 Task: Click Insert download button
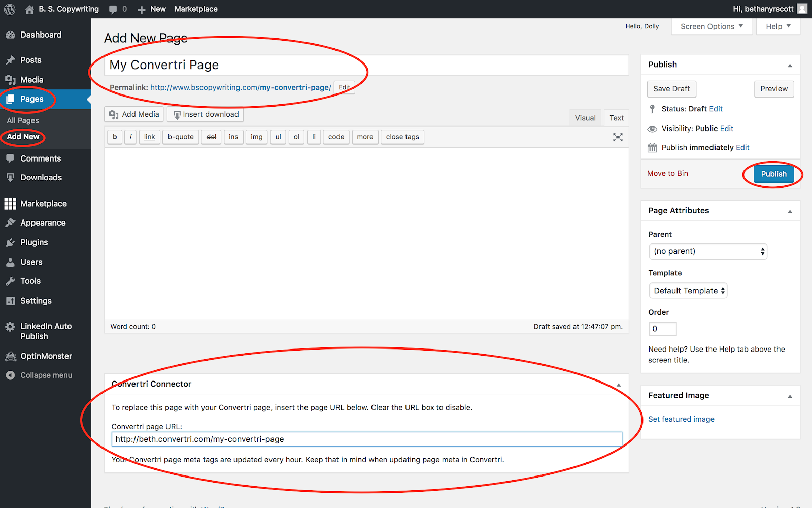coord(206,114)
